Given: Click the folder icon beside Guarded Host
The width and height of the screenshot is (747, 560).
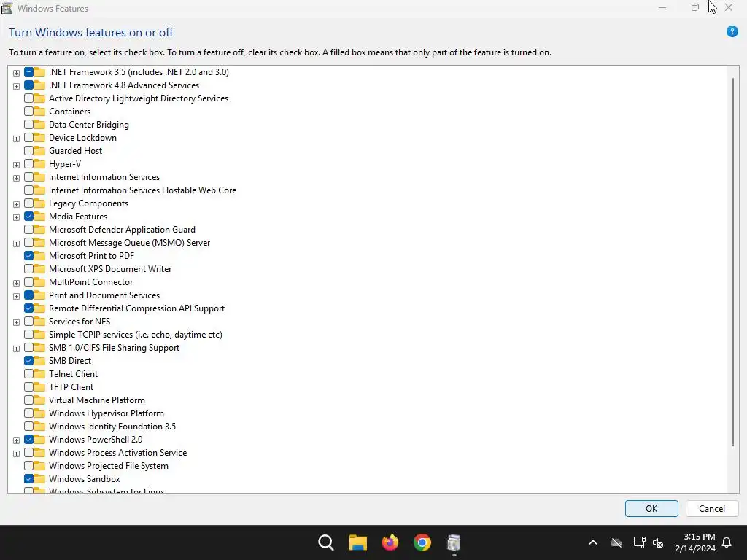Looking at the screenshot, I should (39, 150).
